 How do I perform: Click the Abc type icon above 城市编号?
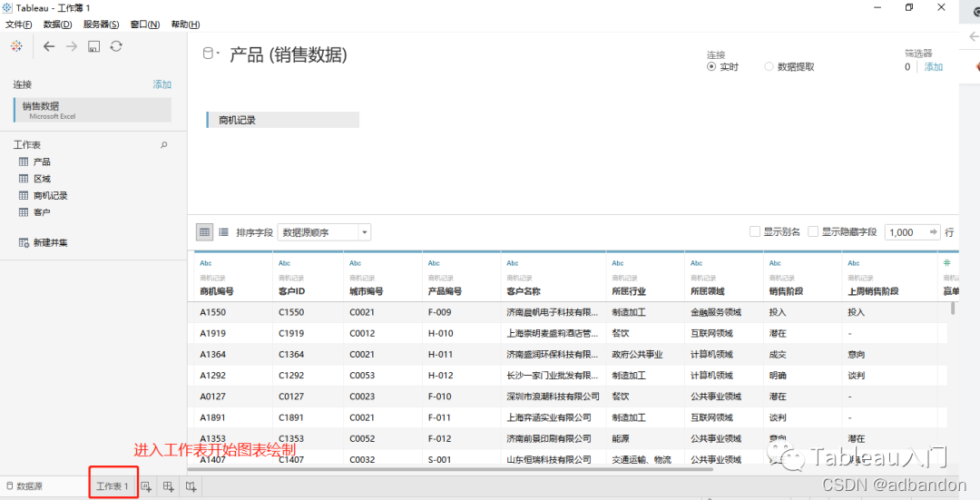point(355,264)
